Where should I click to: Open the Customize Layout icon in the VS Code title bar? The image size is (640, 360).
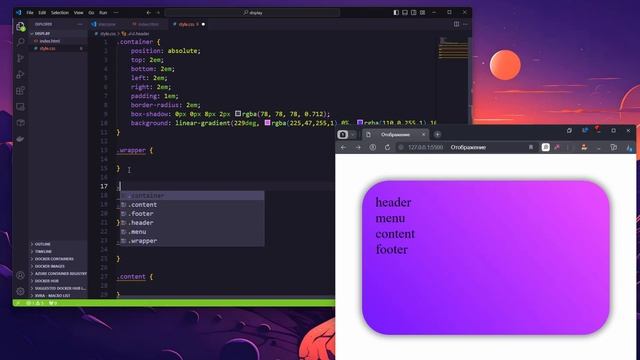click(423, 13)
